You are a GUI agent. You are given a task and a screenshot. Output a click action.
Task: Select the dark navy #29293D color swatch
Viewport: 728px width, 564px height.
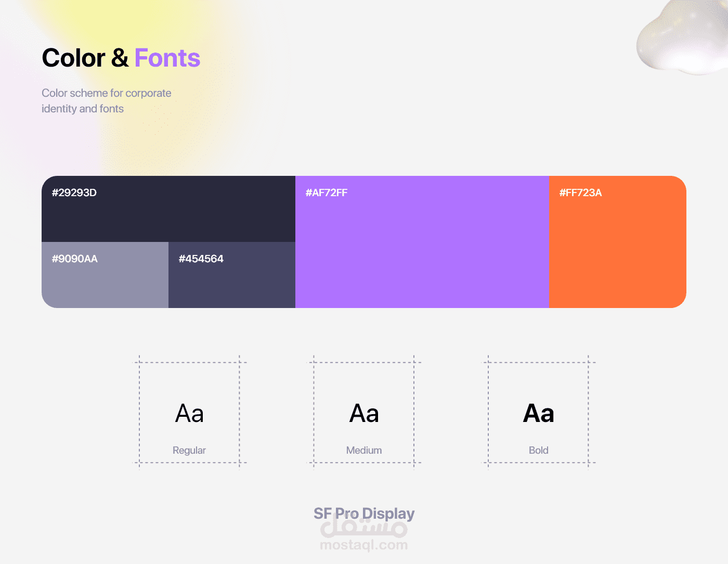pos(168,209)
